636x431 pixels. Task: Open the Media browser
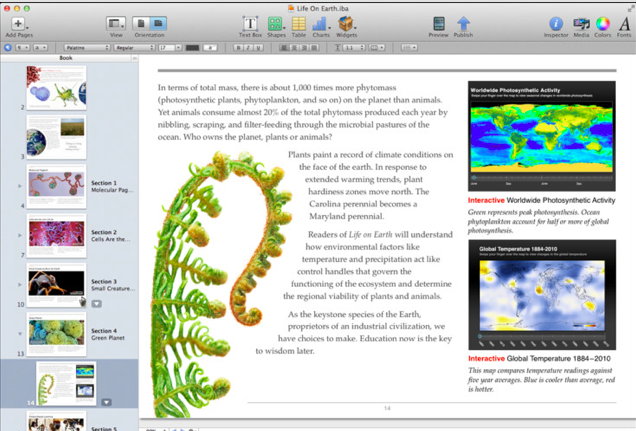point(580,23)
